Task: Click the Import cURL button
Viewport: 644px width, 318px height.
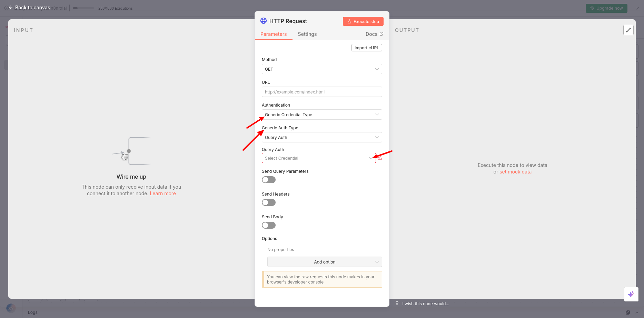Action: coord(367,48)
